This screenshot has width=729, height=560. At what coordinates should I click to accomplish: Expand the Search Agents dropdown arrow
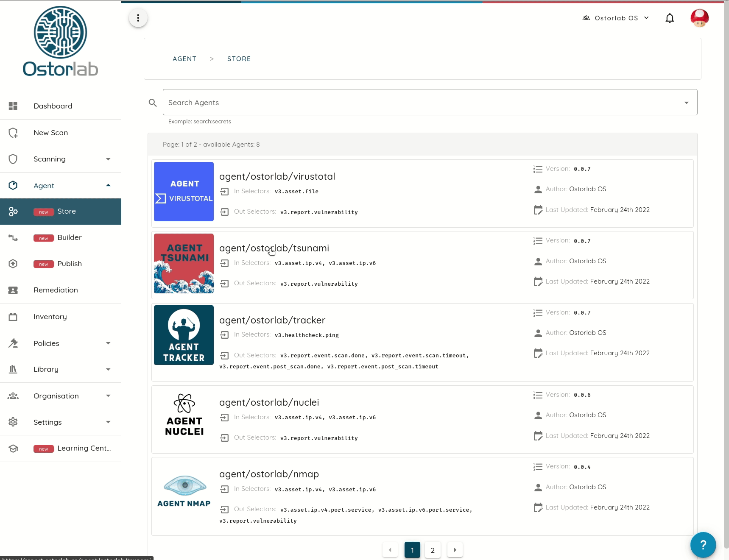[686, 103]
